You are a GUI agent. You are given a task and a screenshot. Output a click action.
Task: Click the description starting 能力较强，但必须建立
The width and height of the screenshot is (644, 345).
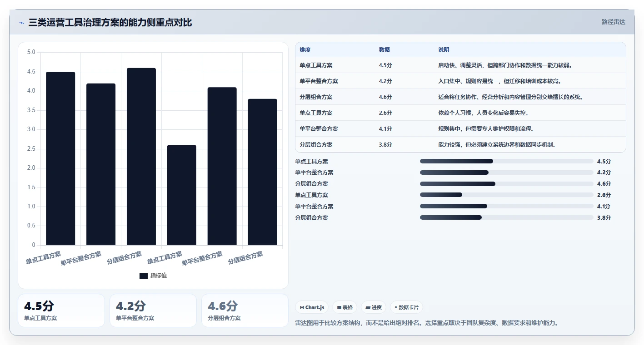click(498, 145)
